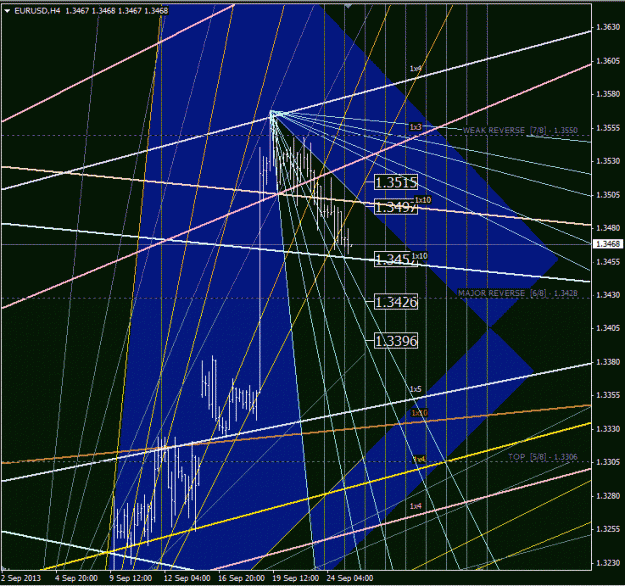Viewport: 625px width, 586px height.
Task: Select the 1.3396 boxed price label
Action: pos(396,341)
